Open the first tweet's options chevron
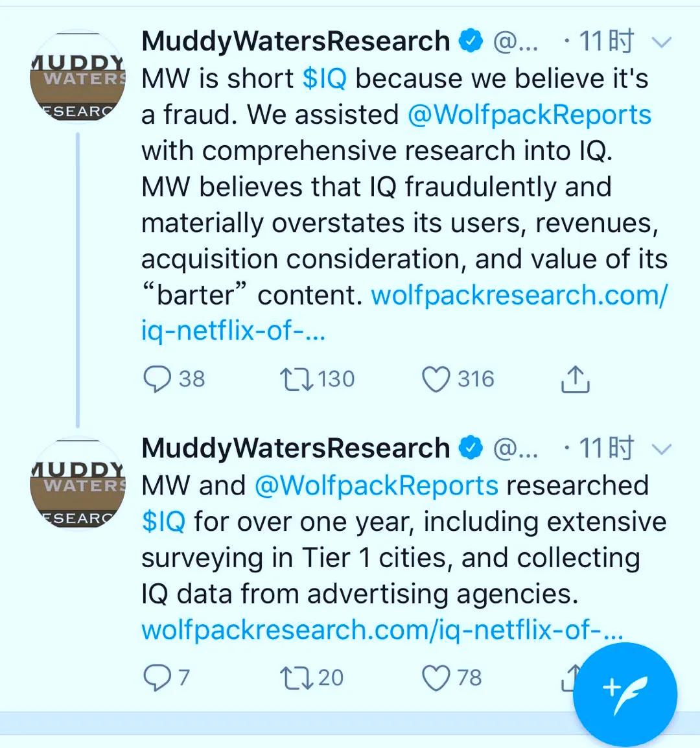Image resolution: width=700 pixels, height=748 pixels. pyautogui.click(x=661, y=43)
